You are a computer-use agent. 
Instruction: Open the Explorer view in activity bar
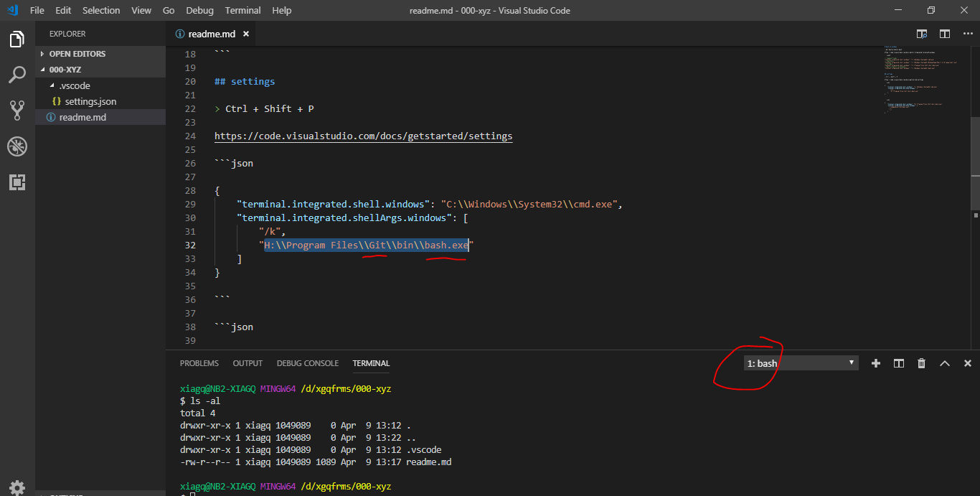coord(17,39)
